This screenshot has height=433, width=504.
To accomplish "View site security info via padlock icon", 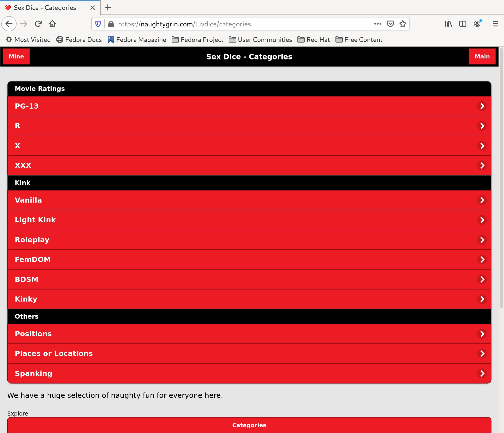I will [111, 24].
